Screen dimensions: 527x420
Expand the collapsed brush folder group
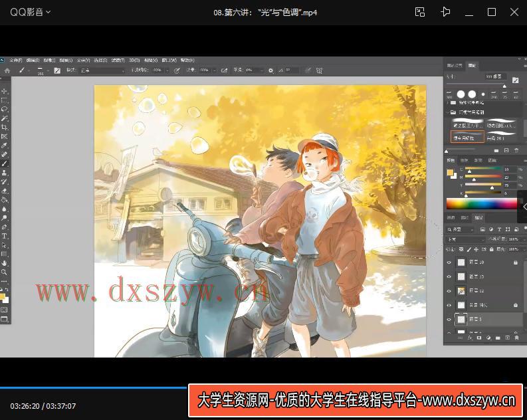point(449,102)
